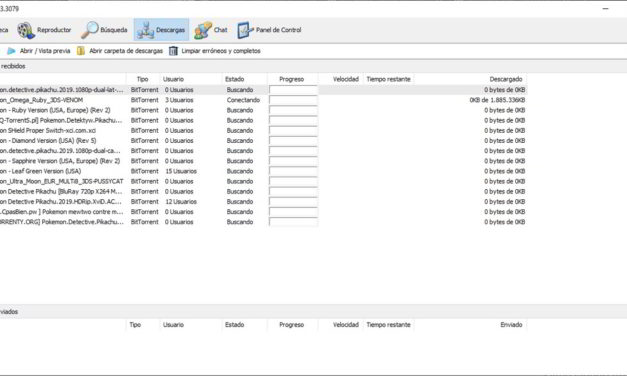Open the Reproductor film reel icon

pyautogui.click(x=26, y=30)
